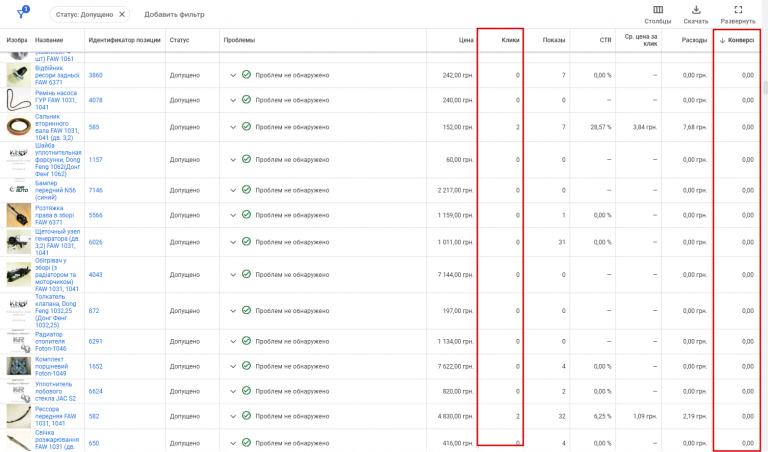The width and height of the screenshot is (768, 452).
Task: Click green check icon in row 582
Action: coord(246,416)
